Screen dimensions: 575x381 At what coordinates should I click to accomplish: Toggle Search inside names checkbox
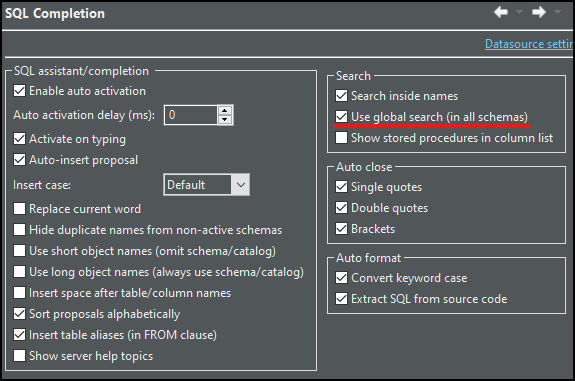pos(341,96)
